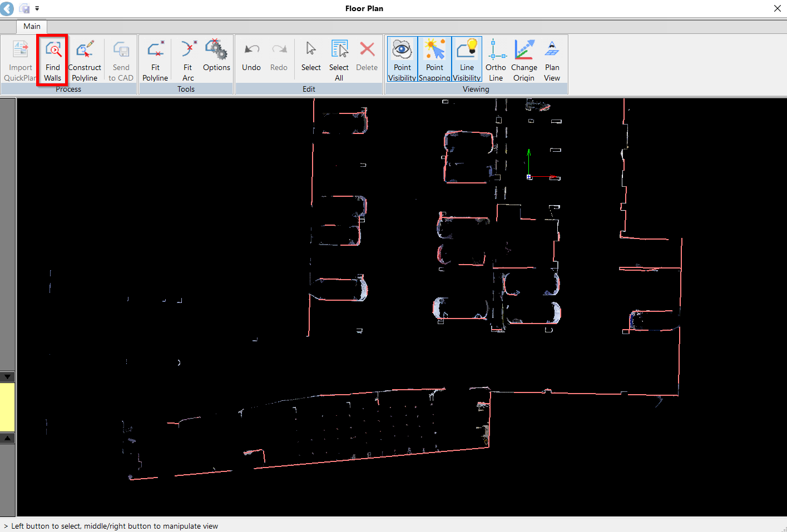Open the Main ribbon tab
The height and width of the screenshot is (532, 787).
click(32, 26)
